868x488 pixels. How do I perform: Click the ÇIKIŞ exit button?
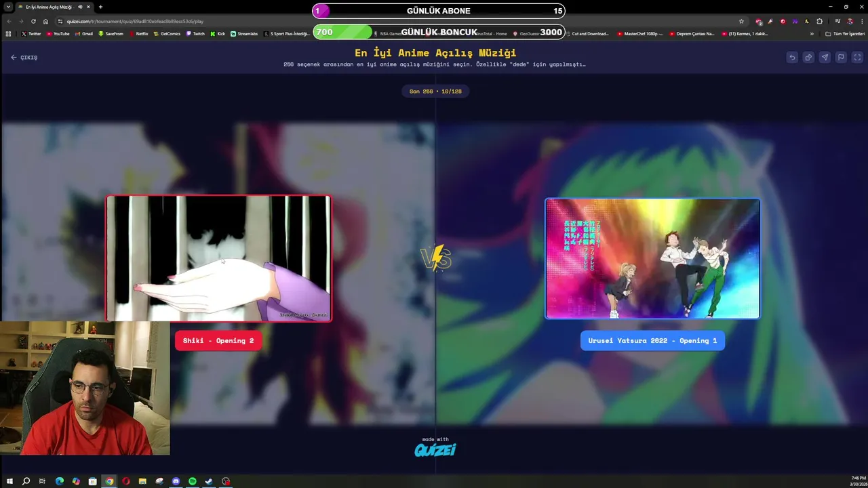tap(24, 58)
